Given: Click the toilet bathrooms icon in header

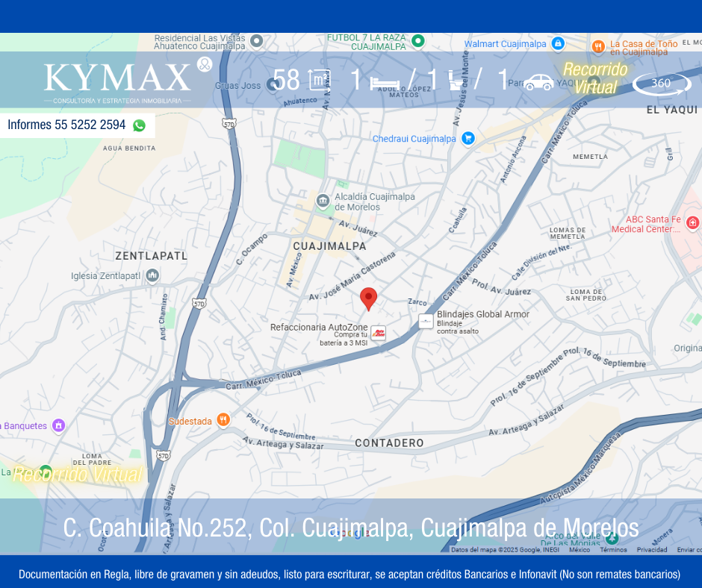Looking at the screenshot, I should 456,81.
